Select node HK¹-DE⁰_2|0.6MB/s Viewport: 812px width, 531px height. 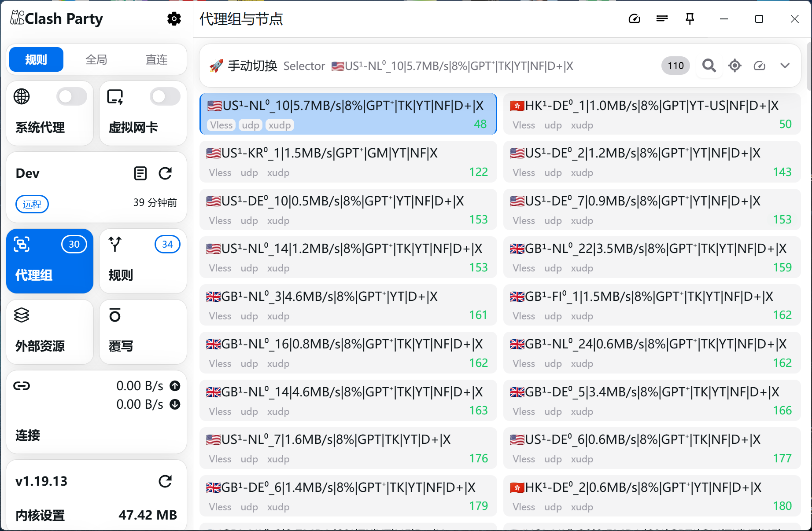tap(652, 496)
